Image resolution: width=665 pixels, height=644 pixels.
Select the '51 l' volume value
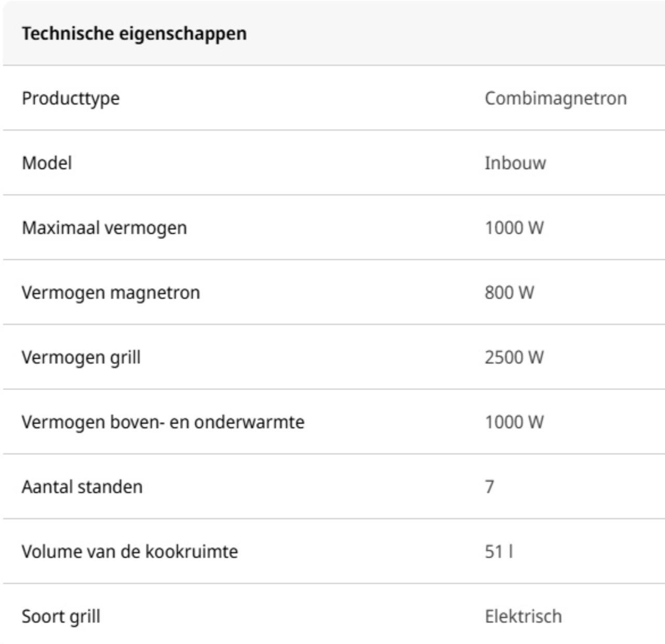pos(499,552)
